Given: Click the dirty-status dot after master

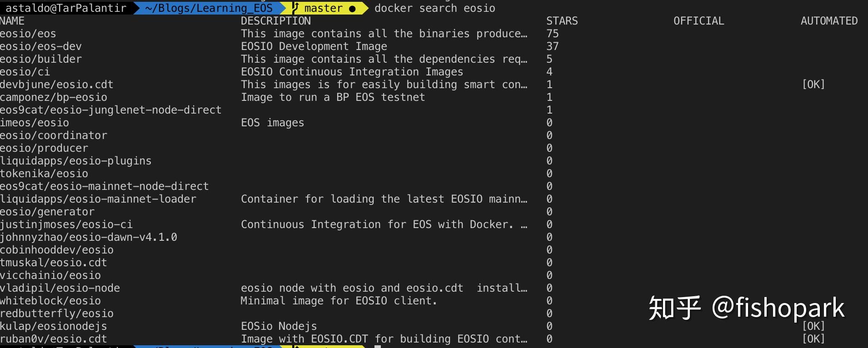Looking at the screenshot, I should point(352,9).
